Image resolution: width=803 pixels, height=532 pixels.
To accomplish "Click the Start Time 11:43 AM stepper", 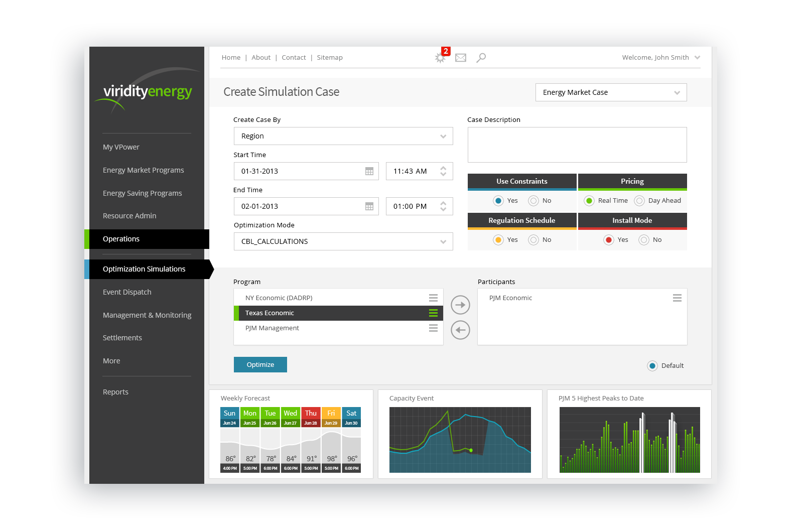I will [x=443, y=171].
